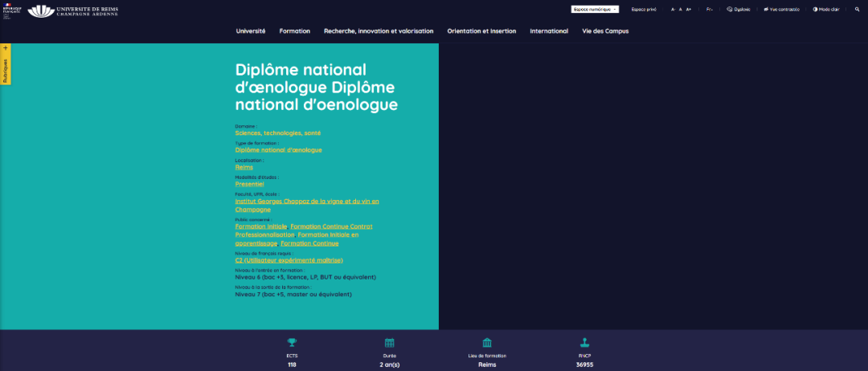
Task: Click the RNCP stamp icon
Action: tap(584, 343)
